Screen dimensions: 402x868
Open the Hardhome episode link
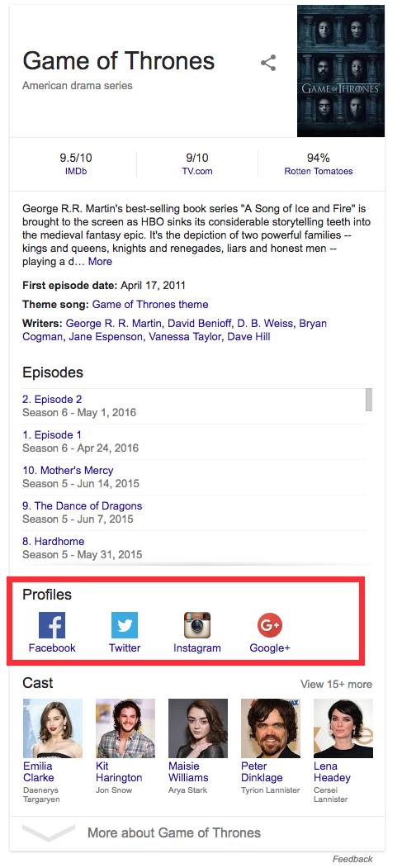pyautogui.click(x=54, y=542)
